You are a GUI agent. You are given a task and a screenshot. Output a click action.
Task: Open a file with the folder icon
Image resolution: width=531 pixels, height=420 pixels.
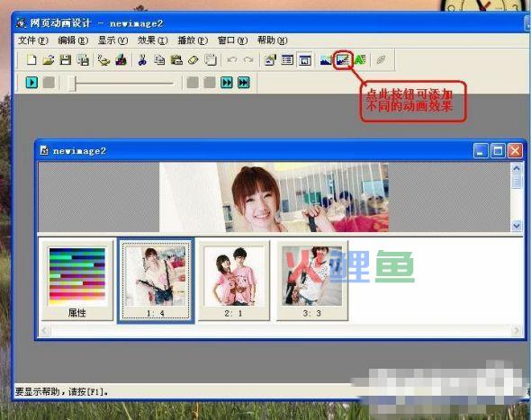pos(49,60)
